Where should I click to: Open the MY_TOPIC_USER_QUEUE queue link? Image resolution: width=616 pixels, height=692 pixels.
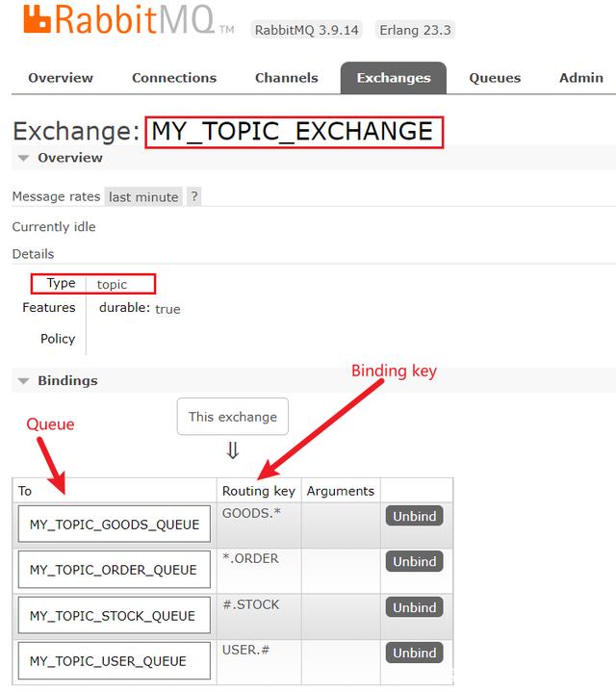tap(115, 661)
